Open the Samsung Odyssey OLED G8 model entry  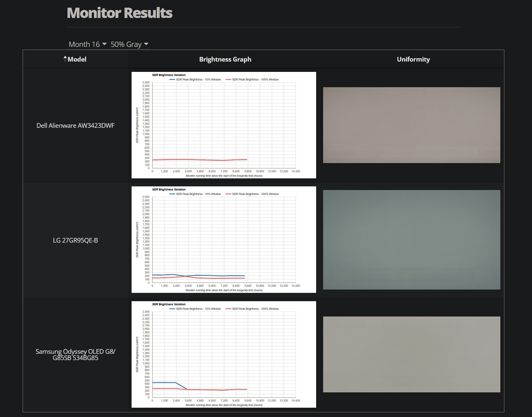pos(76,354)
